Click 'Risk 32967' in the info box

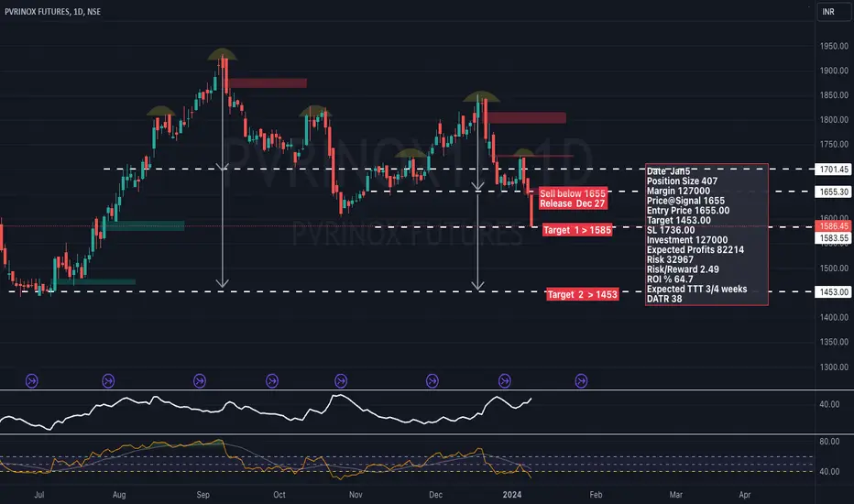[670, 259]
